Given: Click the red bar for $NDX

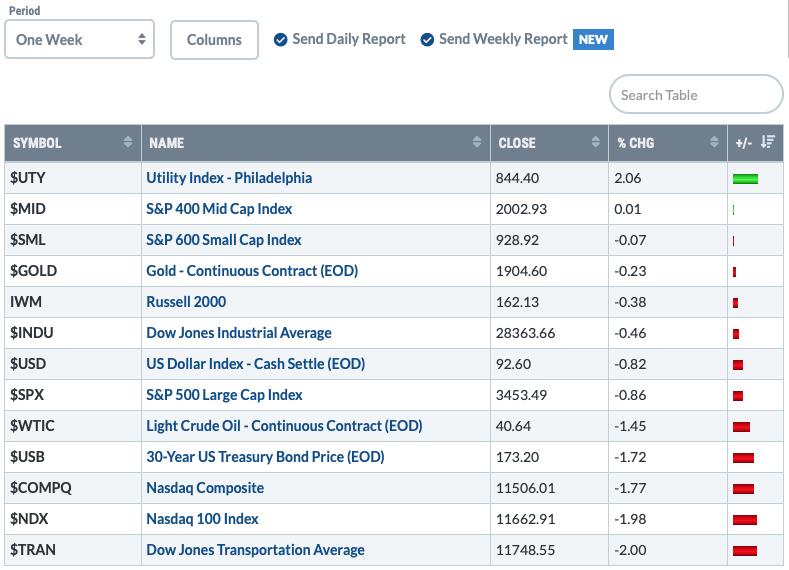Looking at the screenshot, I should click(x=745, y=520).
